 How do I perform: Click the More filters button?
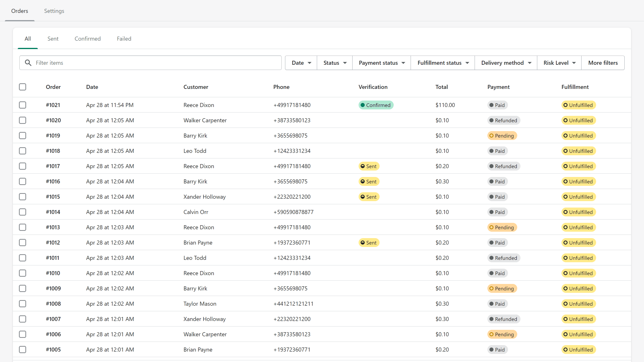point(603,63)
